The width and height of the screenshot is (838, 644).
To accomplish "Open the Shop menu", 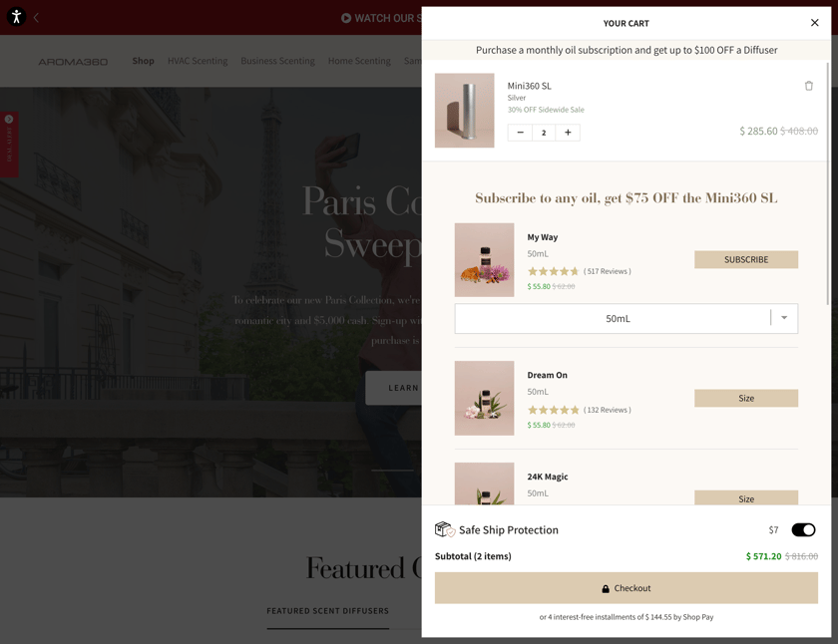I will pyautogui.click(x=144, y=61).
